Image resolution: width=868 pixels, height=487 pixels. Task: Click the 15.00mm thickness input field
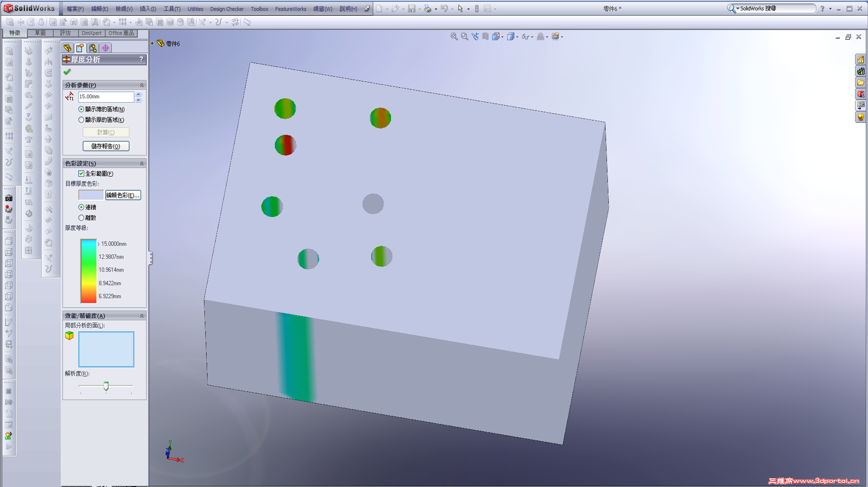pyautogui.click(x=106, y=97)
